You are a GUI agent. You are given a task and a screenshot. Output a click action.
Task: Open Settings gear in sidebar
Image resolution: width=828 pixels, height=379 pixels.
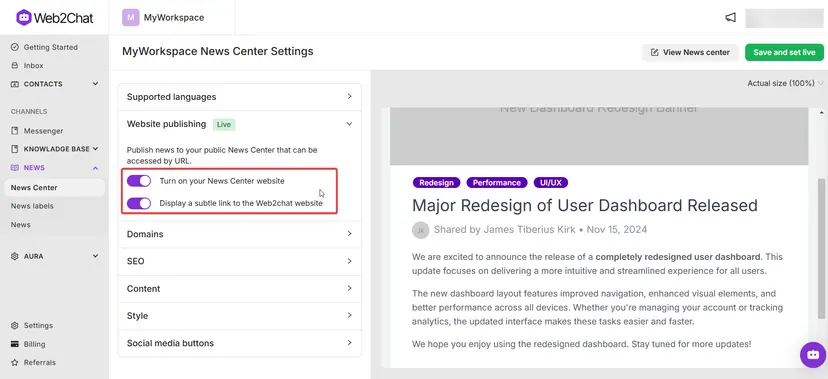pyautogui.click(x=15, y=326)
